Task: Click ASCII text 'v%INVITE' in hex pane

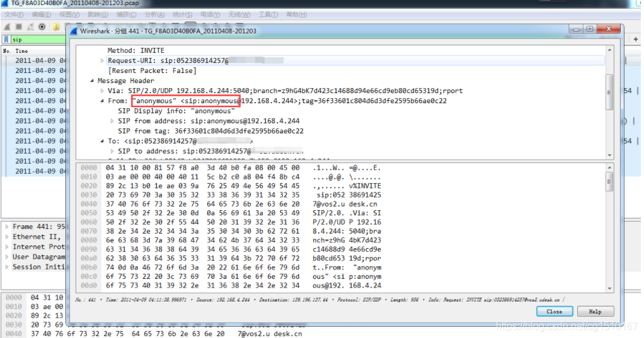Action: tap(365, 186)
